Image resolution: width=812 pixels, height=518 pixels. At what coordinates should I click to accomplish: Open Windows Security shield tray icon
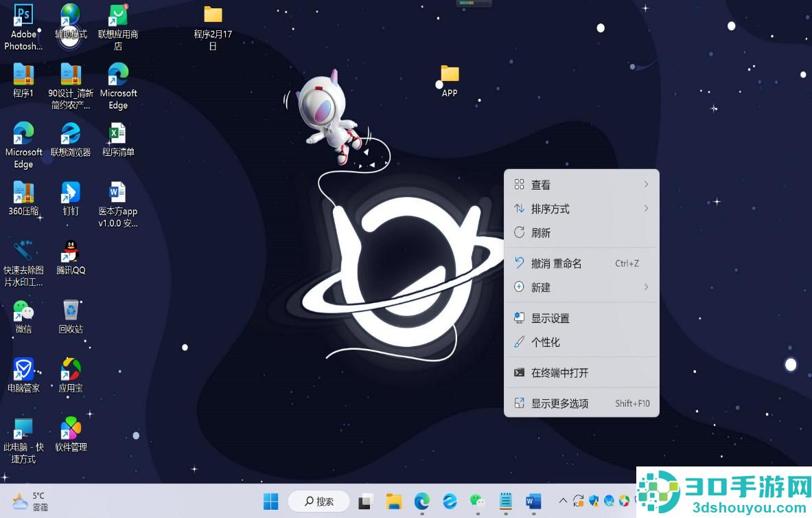pos(594,501)
